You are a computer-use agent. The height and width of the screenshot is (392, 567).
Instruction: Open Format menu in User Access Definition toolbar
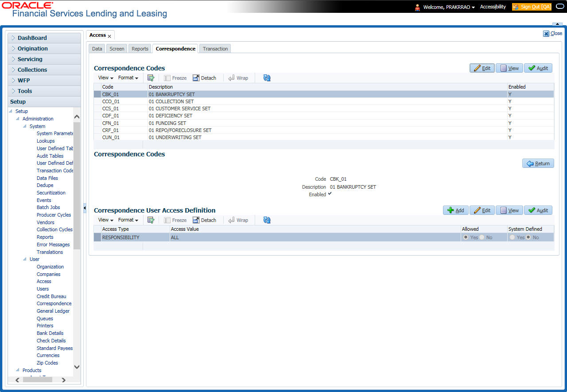(x=128, y=220)
